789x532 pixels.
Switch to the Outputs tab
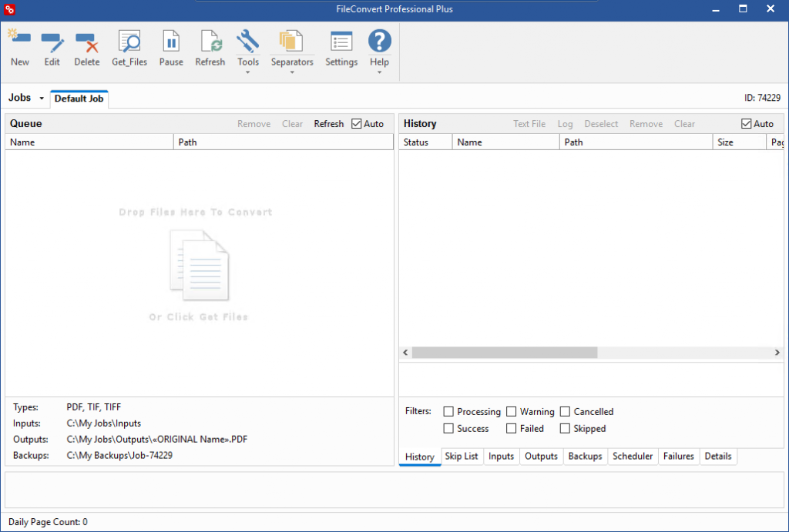[x=541, y=457]
